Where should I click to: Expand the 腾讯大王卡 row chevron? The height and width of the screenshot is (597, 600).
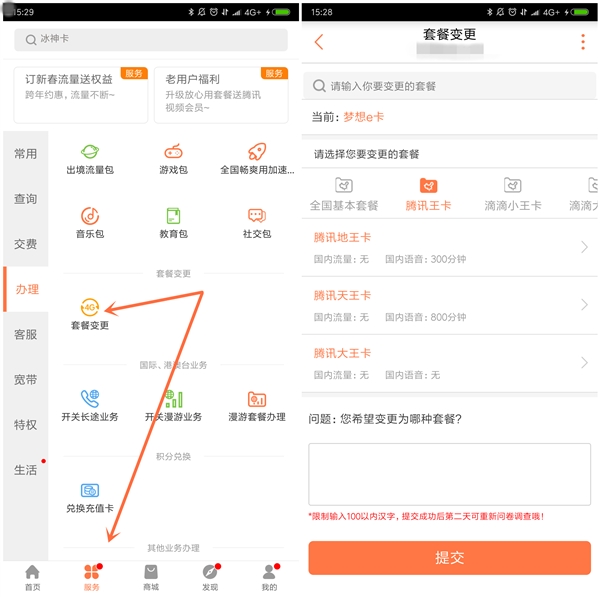coord(584,362)
